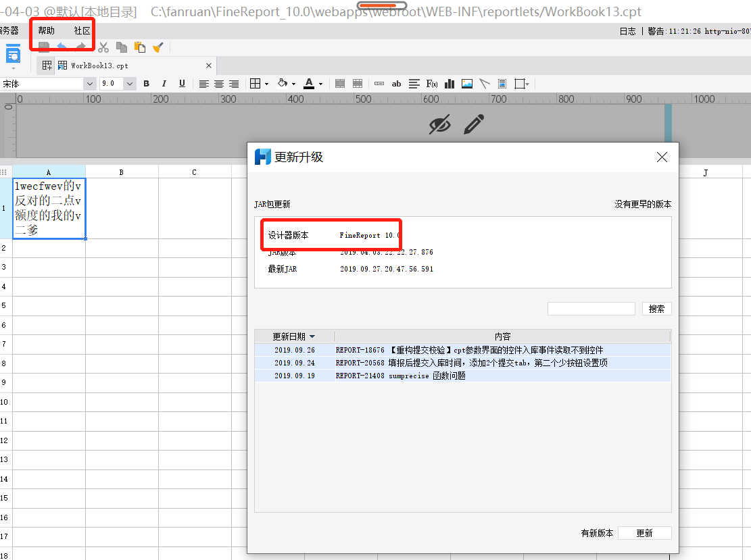Click the search input field in dialog
The image size is (751, 560).
591,309
